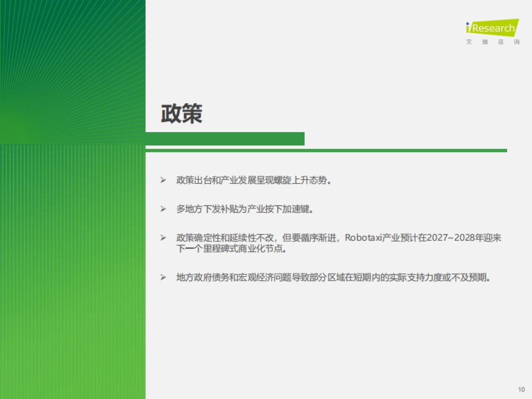The width and height of the screenshot is (532, 399).
Task: Click the arrow bullet before 政策出台和产业发展
Action: click(163, 180)
